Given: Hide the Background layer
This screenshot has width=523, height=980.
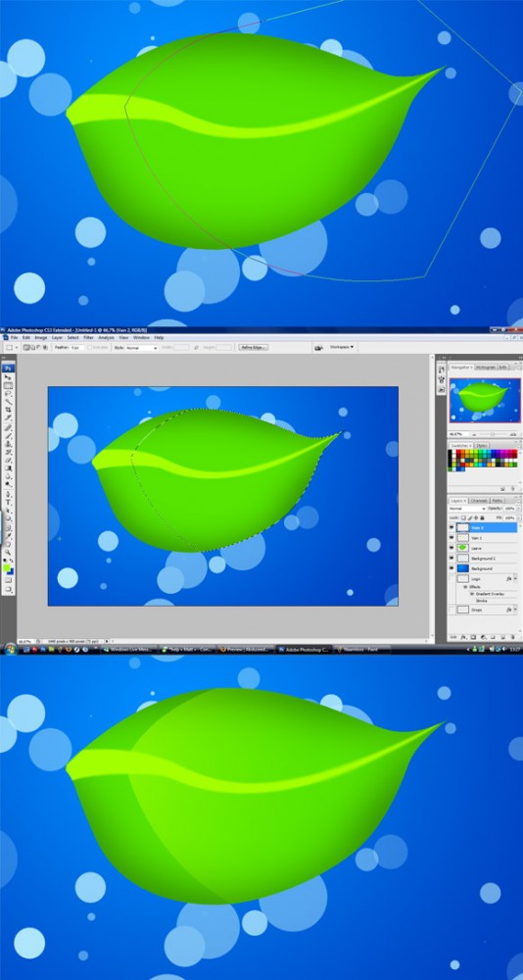Looking at the screenshot, I should (452, 568).
